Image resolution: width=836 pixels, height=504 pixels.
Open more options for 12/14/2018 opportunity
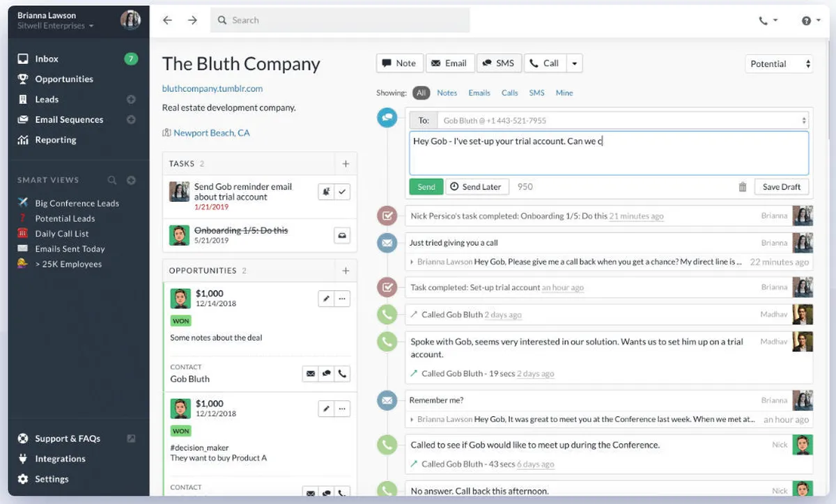(342, 299)
